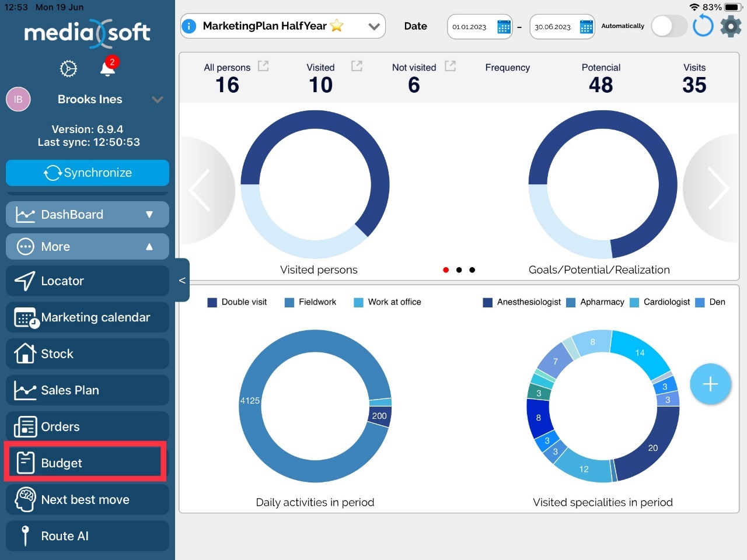
Task: Click the settings gear in top right
Action: (x=730, y=26)
